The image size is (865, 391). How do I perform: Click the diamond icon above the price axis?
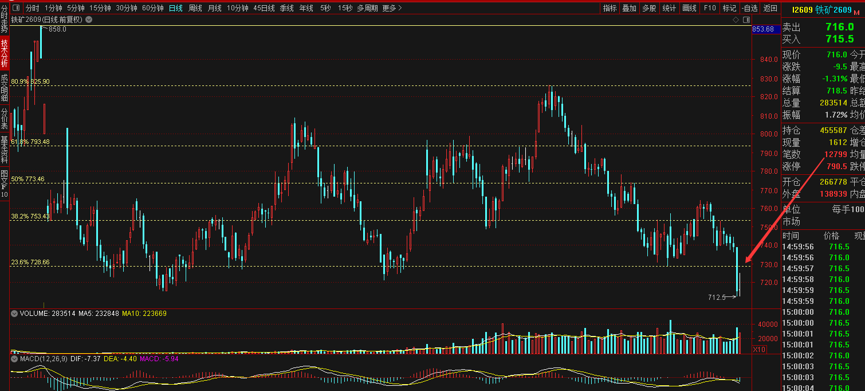[x=735, y=19]
